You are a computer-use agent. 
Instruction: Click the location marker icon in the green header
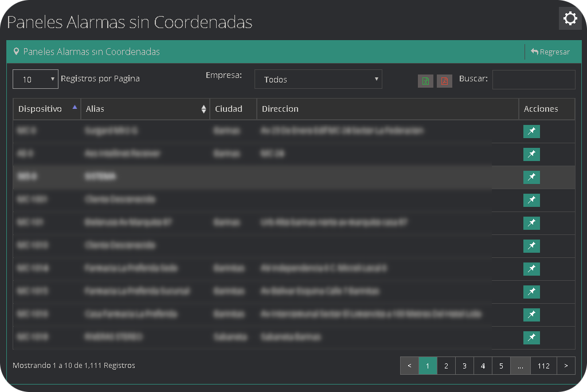(16, 52)
